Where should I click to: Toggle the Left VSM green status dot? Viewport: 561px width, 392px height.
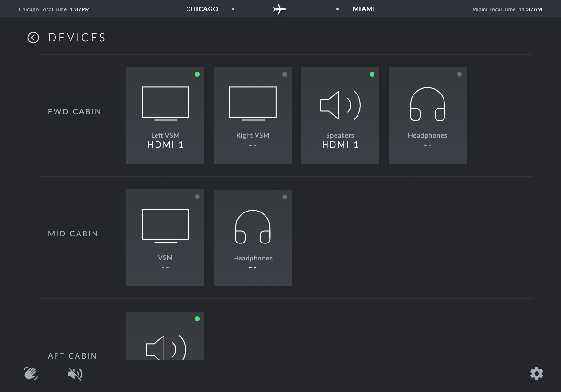click(197, 74)
